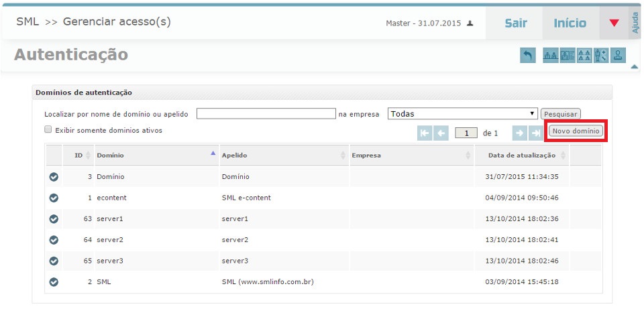
Task: Click the Pesquisar button
Action: (x=560, y=114)
